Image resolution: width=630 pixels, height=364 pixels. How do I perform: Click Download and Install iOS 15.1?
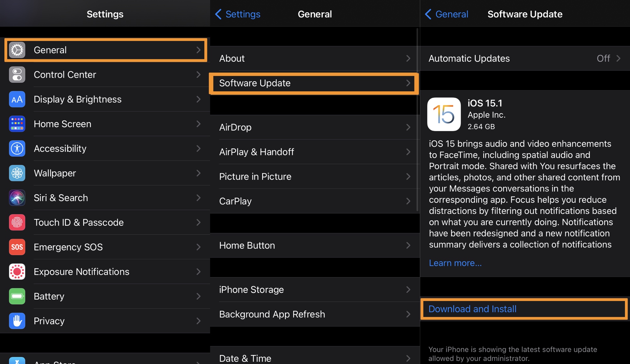pyautogui.click(x=472, y=308)
